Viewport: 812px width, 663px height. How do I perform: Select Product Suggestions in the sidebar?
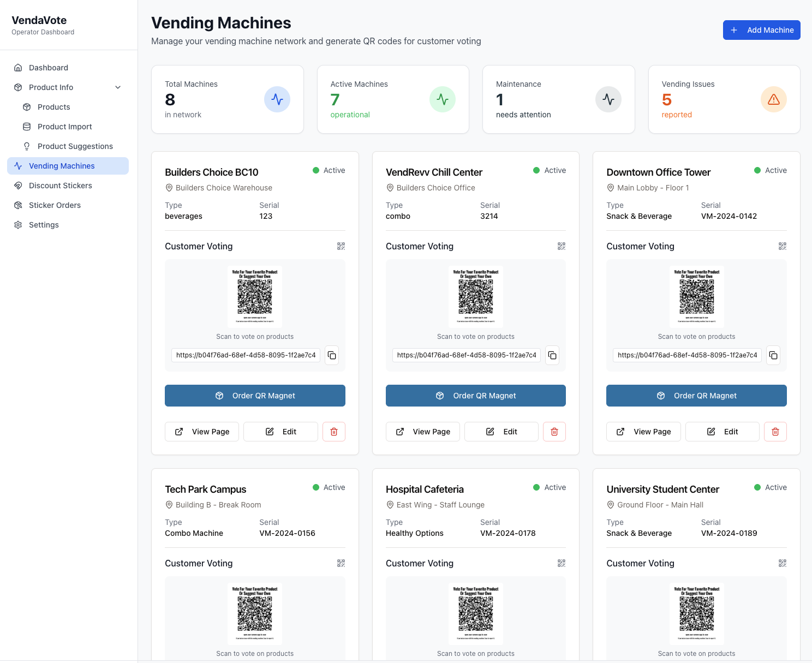click(75, 146)
